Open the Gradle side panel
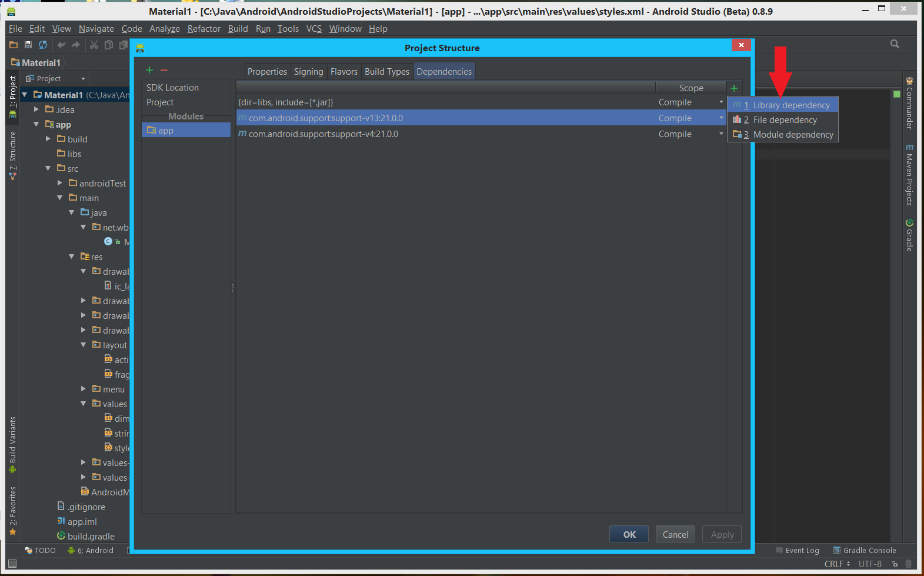Image resolution: width=924 pixels, height=576 pixels. [909, 235]
